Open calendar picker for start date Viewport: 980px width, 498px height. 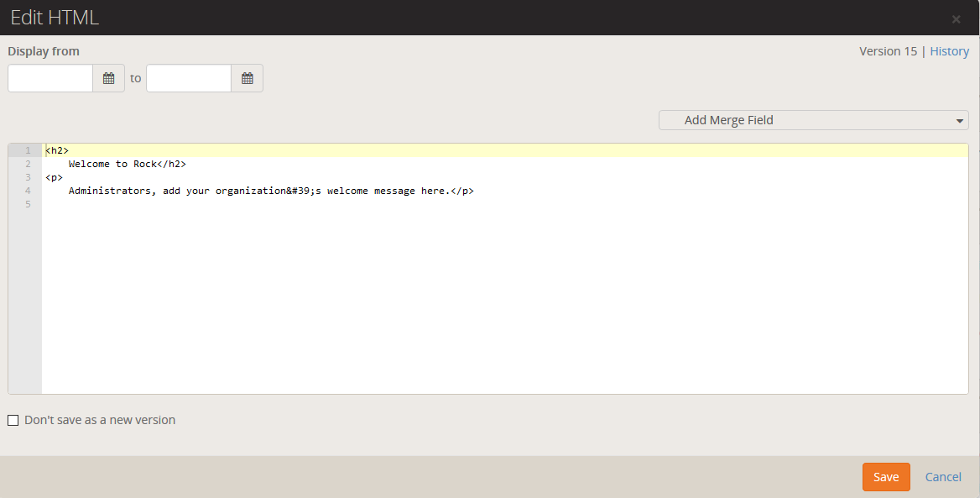[x=109, y=78]
